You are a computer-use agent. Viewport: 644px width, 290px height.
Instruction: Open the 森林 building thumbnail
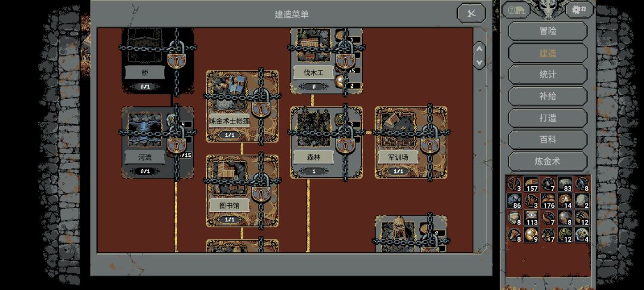point(314,129)
